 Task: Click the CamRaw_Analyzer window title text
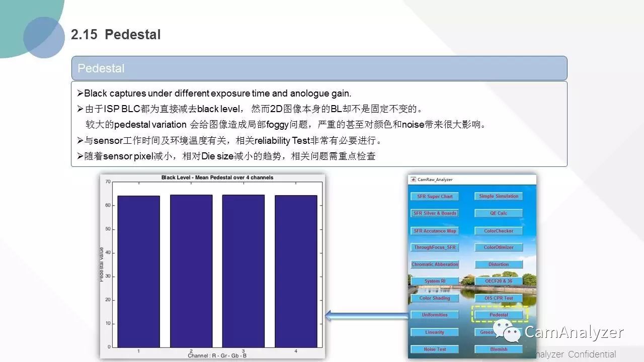435,179
